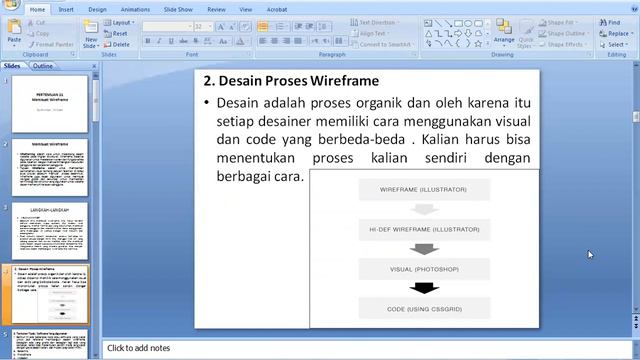Select slide 3 thumbnail LANGKAH-LANGKAH
Image resolution: width=640 pixels, height=360 pixels.
tap(50, 231)
